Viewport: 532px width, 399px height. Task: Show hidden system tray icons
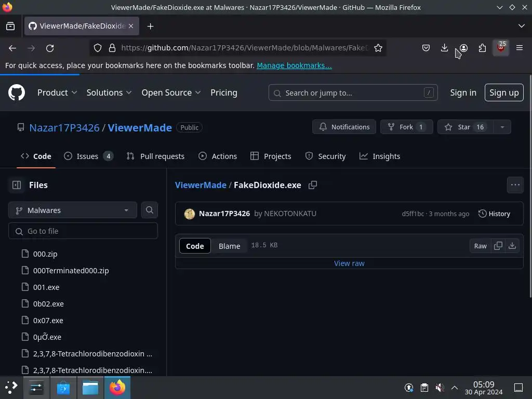454,388
